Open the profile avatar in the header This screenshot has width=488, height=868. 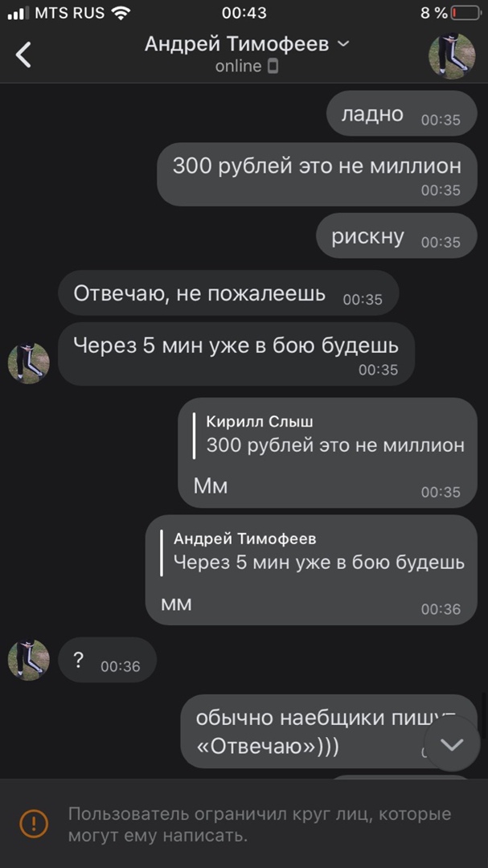[452, 55]
